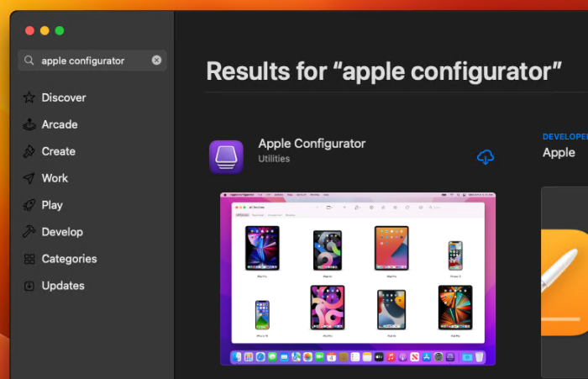588x379 pixels.
Task: Click the Discover star icon
Action: (29, 97)
